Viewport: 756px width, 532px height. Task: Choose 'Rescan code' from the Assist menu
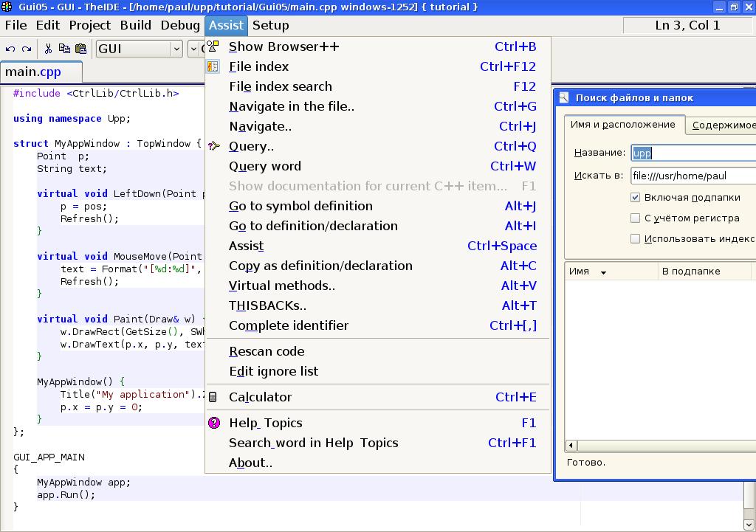coord(267,351)
